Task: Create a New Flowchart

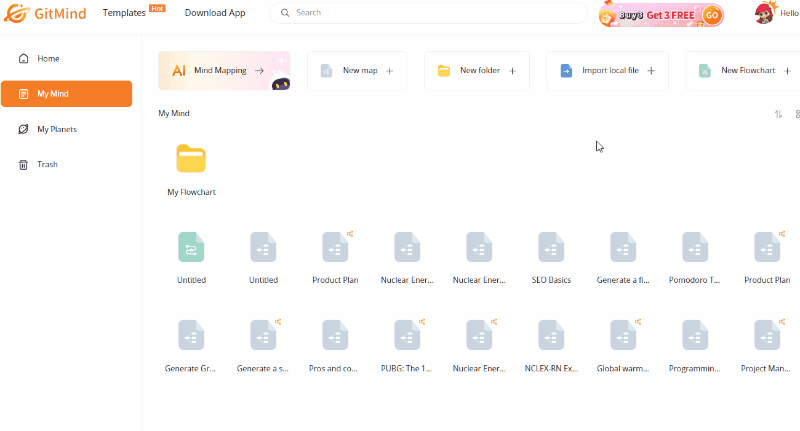Action: click(742, 71)
